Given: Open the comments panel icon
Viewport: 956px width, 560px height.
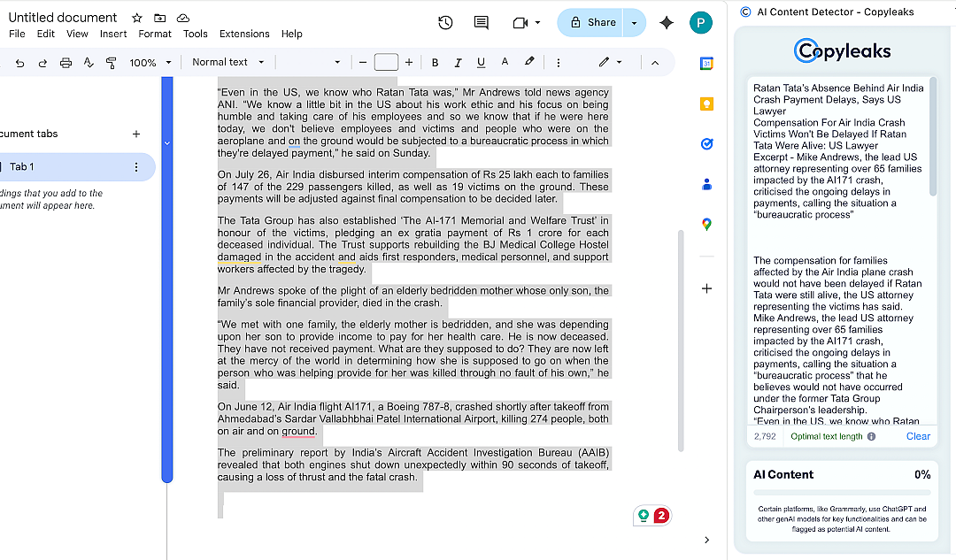Looking at the screenshot, I should click(481, 22).
